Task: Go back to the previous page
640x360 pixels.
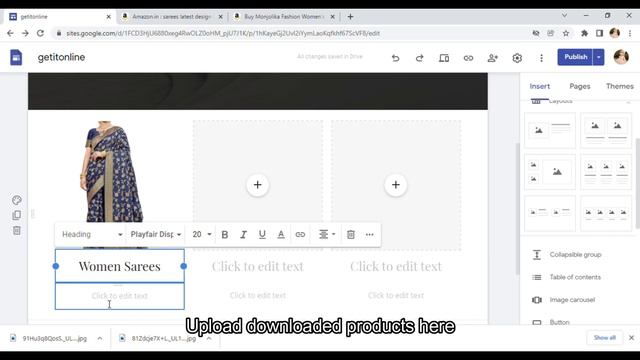Action: (10, 33)
